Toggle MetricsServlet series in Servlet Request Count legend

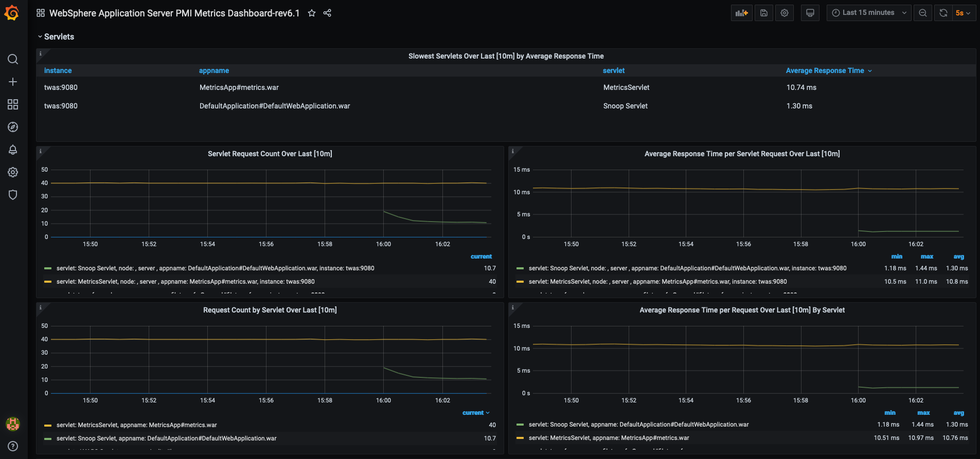[x=185, y=282]
